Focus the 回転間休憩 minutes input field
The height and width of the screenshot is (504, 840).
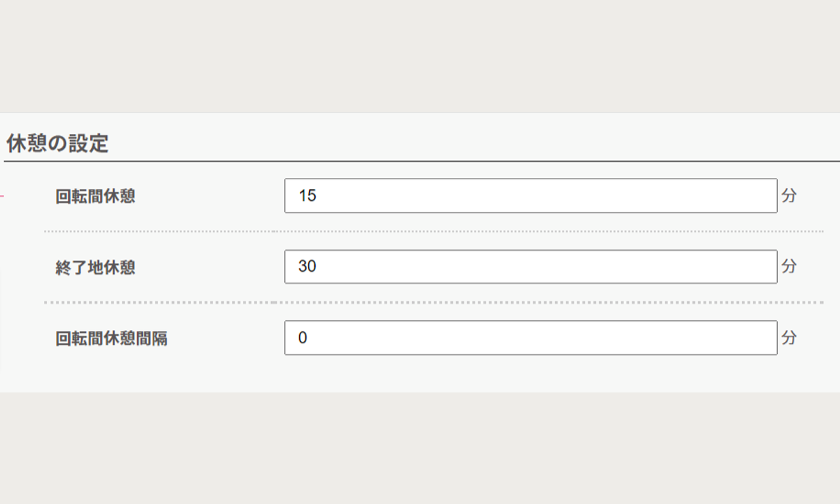click(x=531, y=196)
